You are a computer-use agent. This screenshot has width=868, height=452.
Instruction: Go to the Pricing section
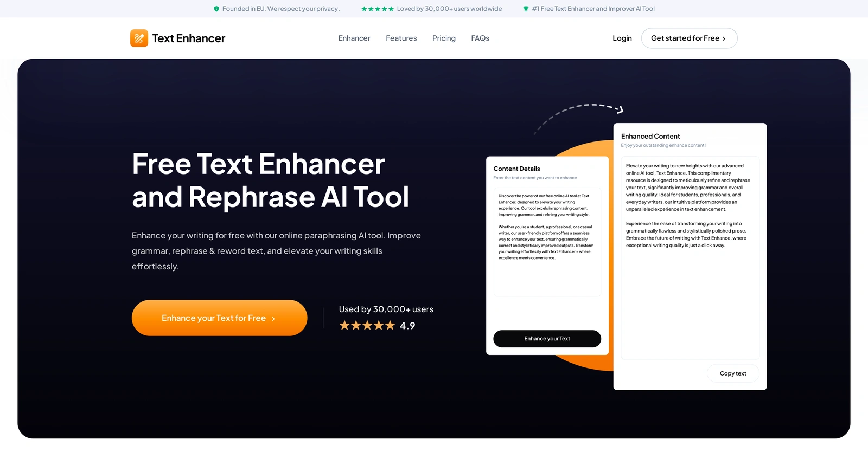tap(444, 38)
